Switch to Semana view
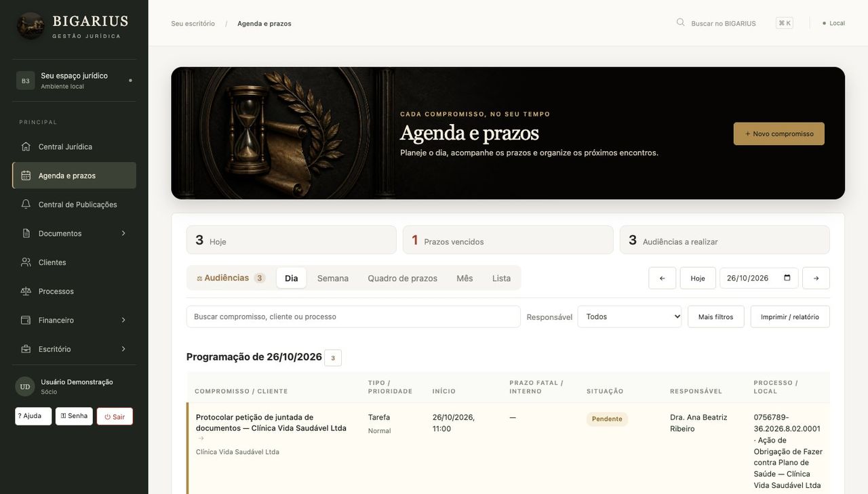 coord(333,278)
